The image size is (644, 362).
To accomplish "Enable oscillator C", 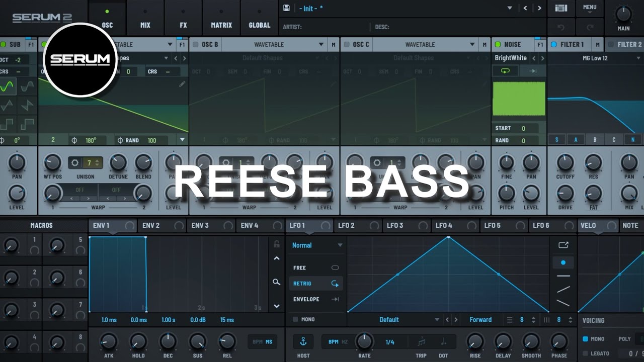I will 346,44.
